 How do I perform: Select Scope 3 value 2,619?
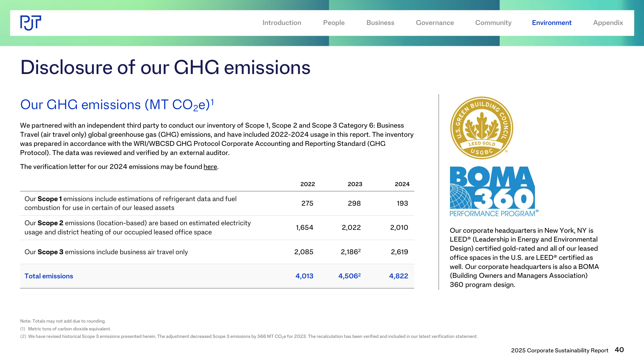pos(399,252)
